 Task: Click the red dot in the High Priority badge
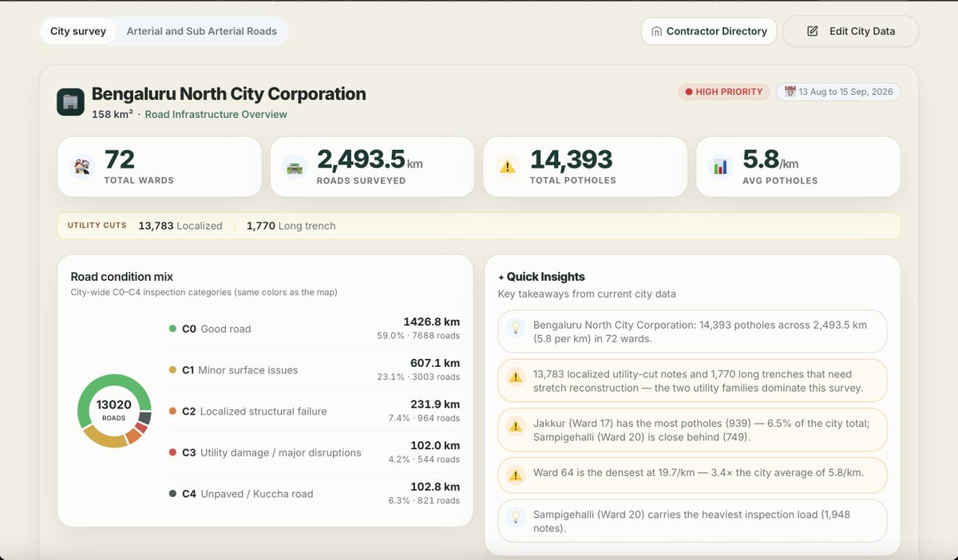coord(689,92)
